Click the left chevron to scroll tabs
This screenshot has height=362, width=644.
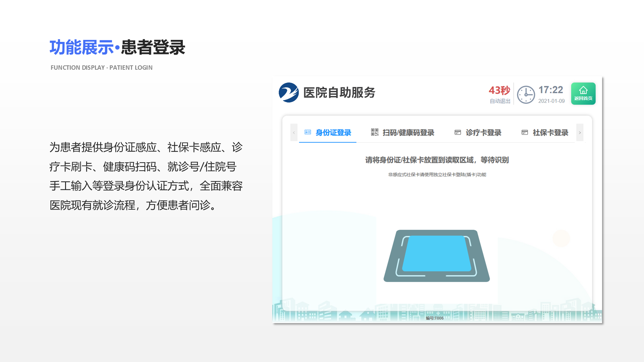coord(293,132)
